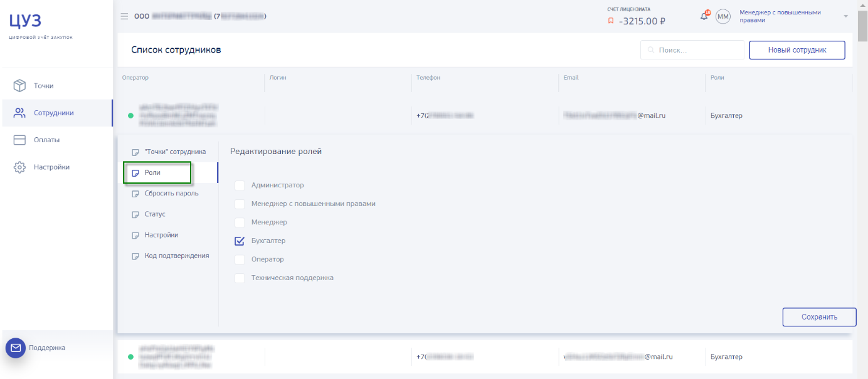Open the Точки section in sidebar
This screenshot has width=868, height=379.
(56, 86)
